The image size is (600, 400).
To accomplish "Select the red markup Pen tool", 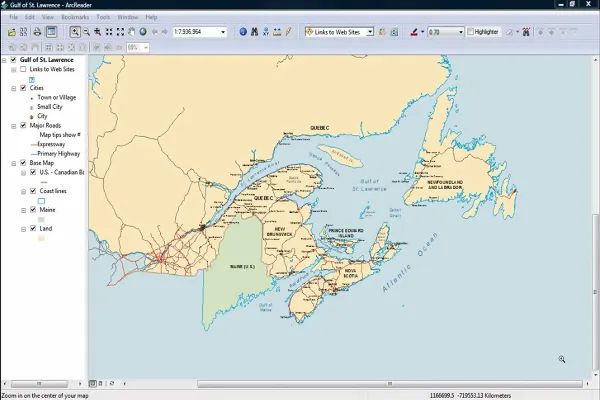I will 414,32.
